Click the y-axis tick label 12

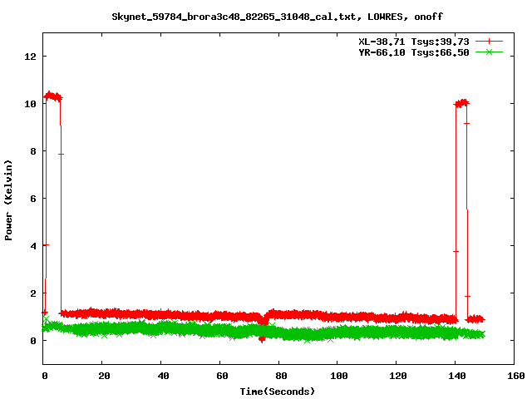coord(30,57)
